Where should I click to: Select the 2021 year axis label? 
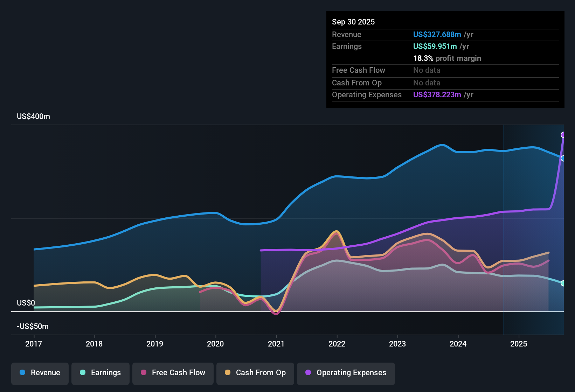click(276, 344)
